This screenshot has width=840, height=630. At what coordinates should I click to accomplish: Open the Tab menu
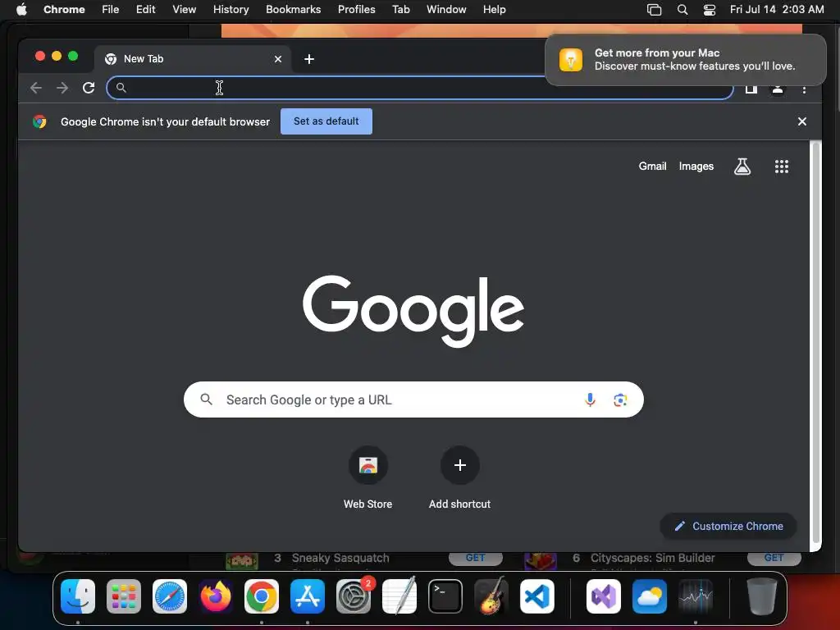point(400,10)
